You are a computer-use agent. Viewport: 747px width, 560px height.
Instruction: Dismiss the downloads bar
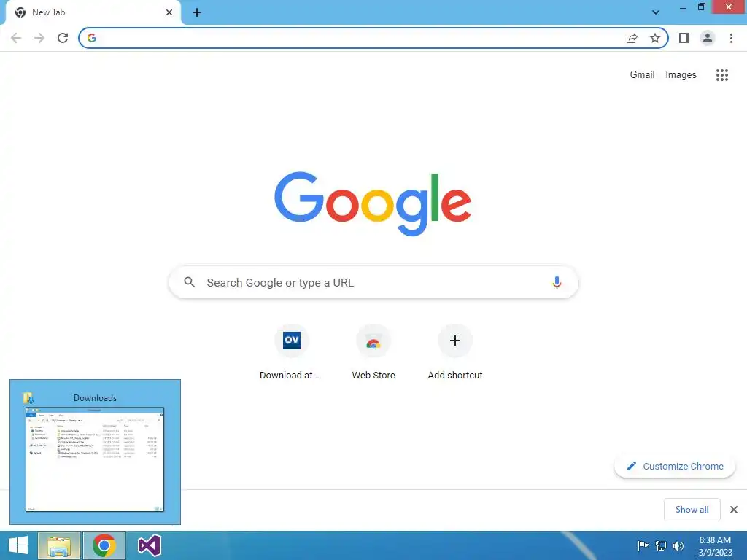tap(734, 510)
